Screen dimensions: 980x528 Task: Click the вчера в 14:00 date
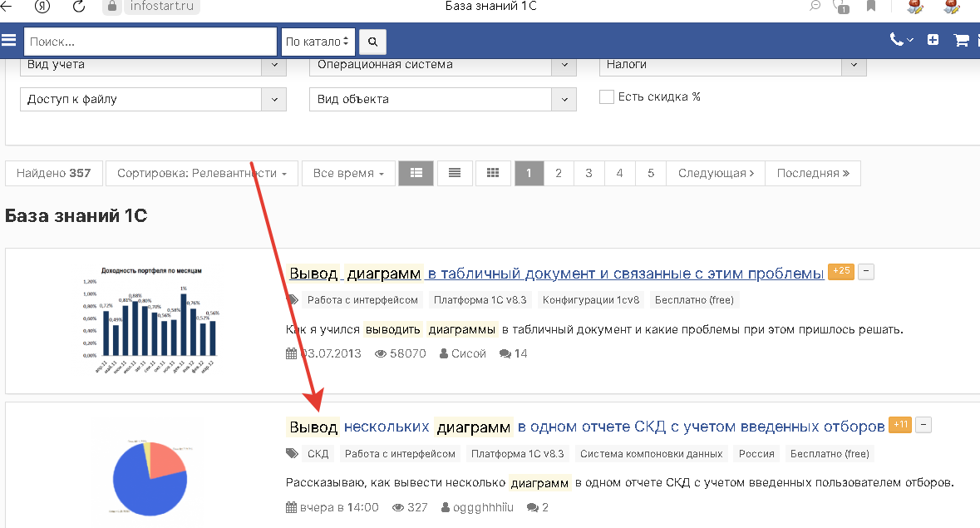[339, 507]
